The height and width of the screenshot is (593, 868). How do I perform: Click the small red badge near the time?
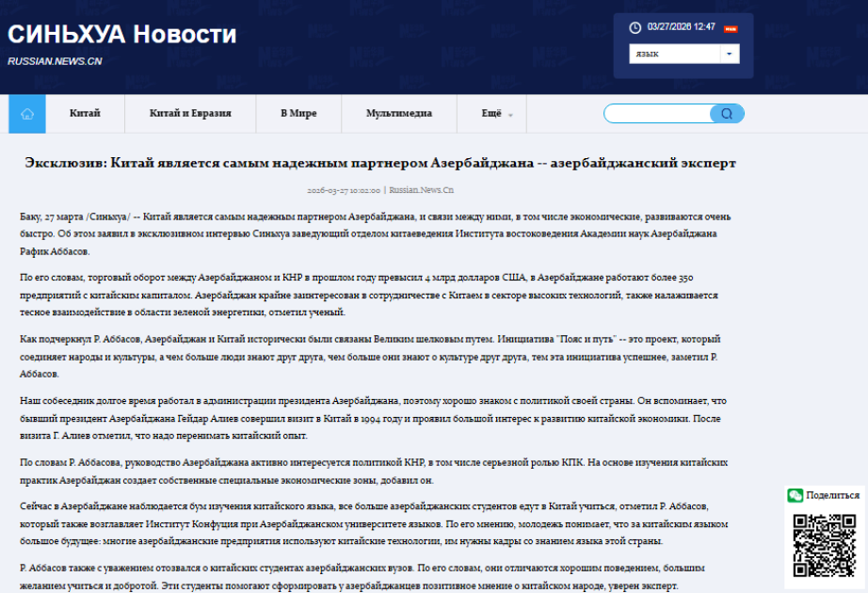(x=731, y=28)
